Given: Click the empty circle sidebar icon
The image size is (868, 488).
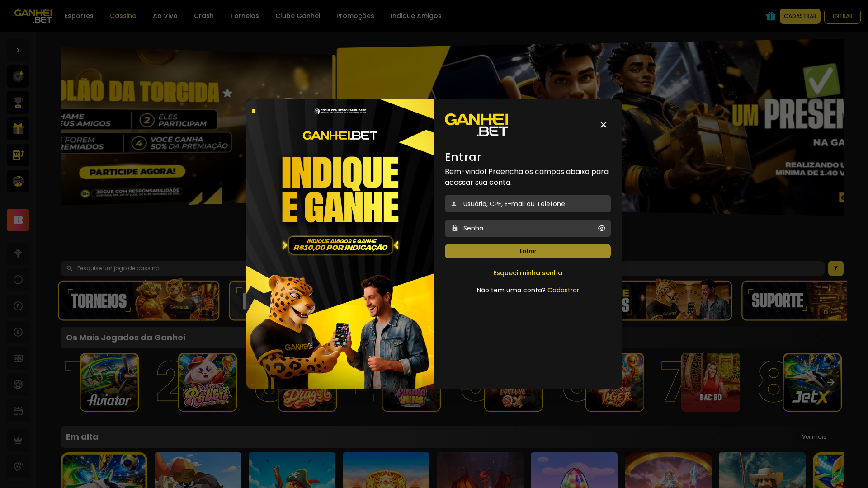Looking at the screenshot, I should coord(18,280).
